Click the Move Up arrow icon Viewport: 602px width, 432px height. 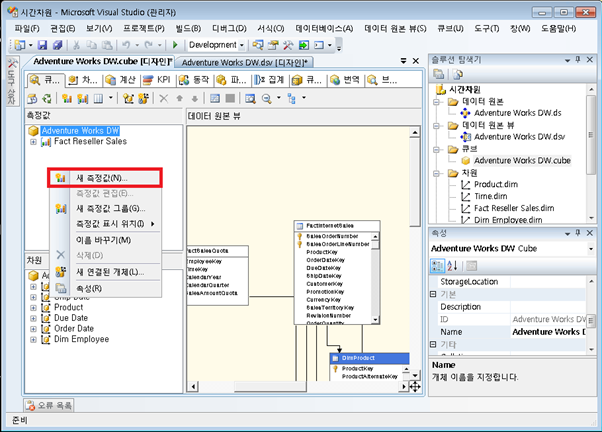(x=179, y=99)
